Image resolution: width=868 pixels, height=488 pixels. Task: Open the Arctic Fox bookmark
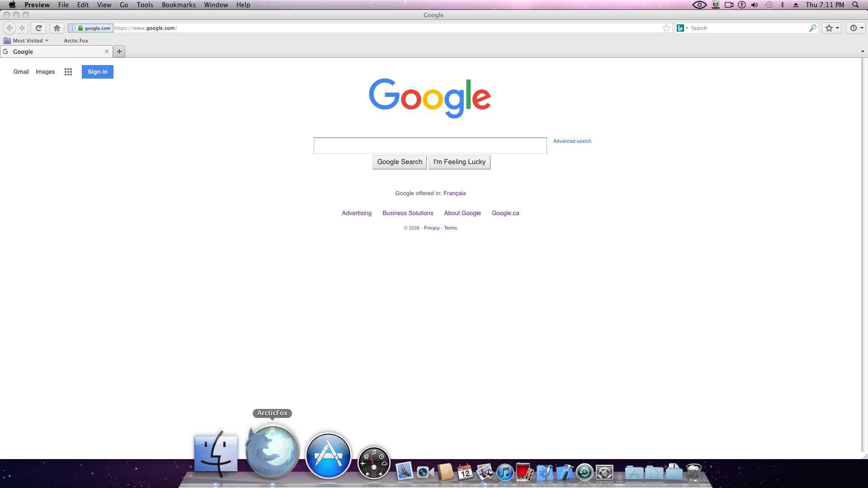[x=76, y=41]
